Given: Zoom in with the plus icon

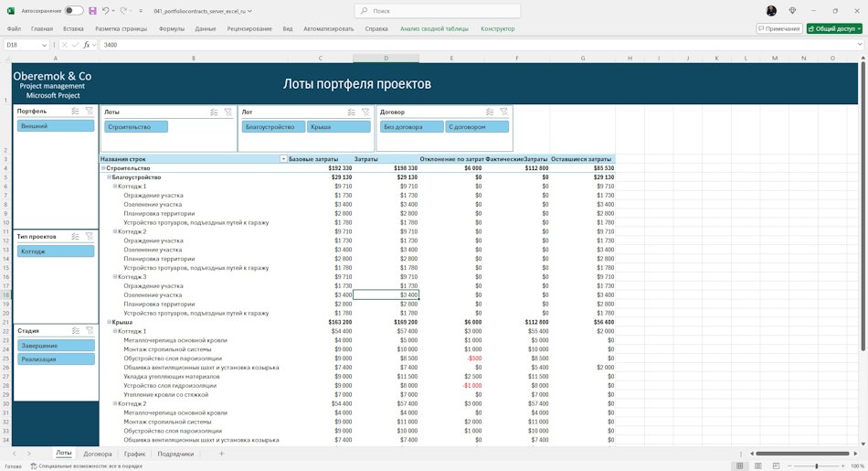Looking at the screenshot, I should (844, 466).
